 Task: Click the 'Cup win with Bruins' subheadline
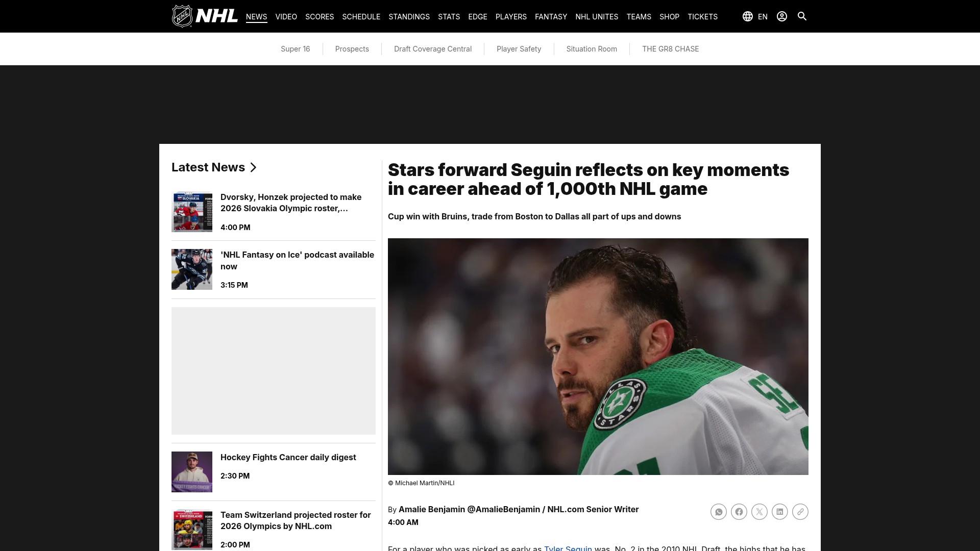534,216
